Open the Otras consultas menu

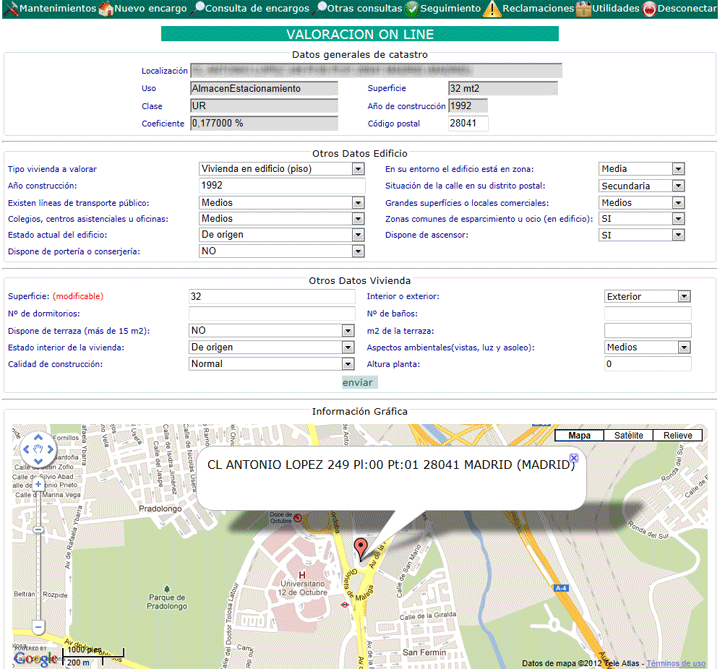point(365,8)
